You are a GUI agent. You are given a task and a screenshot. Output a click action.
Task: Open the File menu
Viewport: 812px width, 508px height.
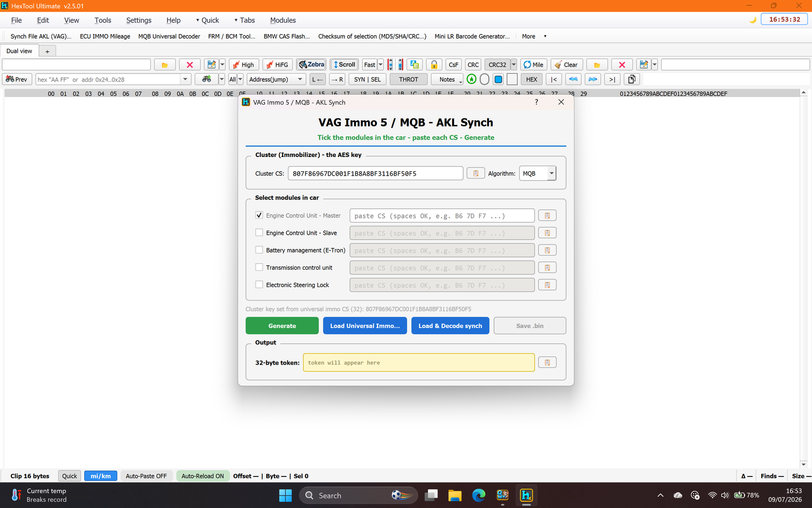(16, 20)
